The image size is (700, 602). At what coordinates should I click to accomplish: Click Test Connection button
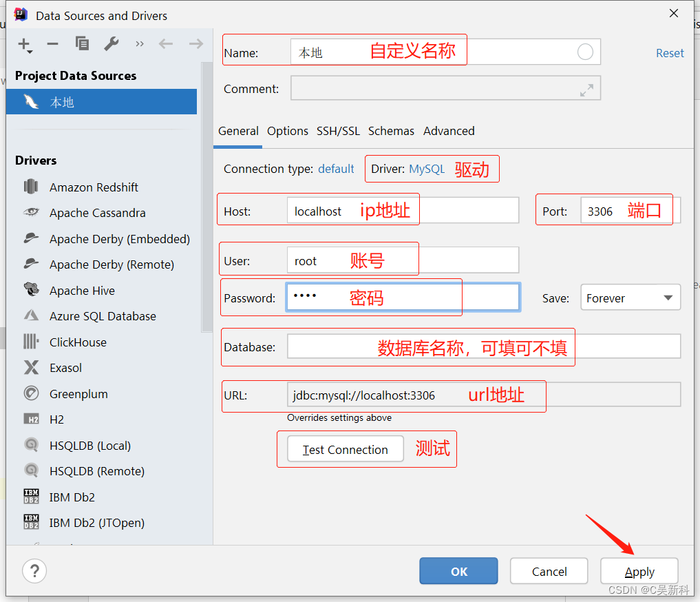click(345, 449)
